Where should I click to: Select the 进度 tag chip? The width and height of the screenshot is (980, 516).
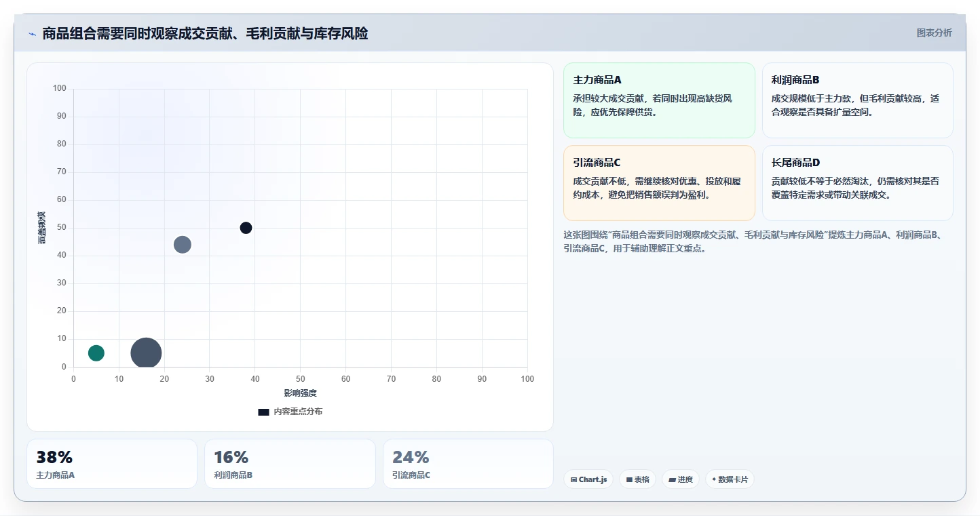tap(681, 479)
